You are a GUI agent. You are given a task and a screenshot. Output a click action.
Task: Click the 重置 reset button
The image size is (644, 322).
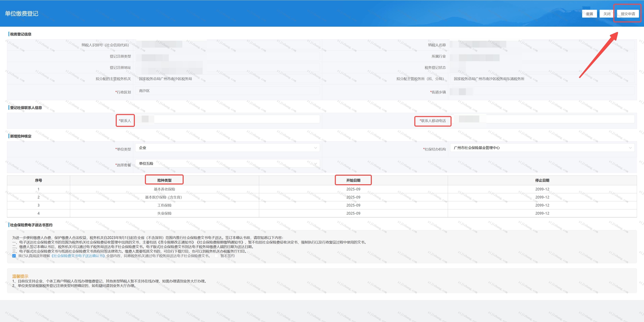click(x=589, y=14)
